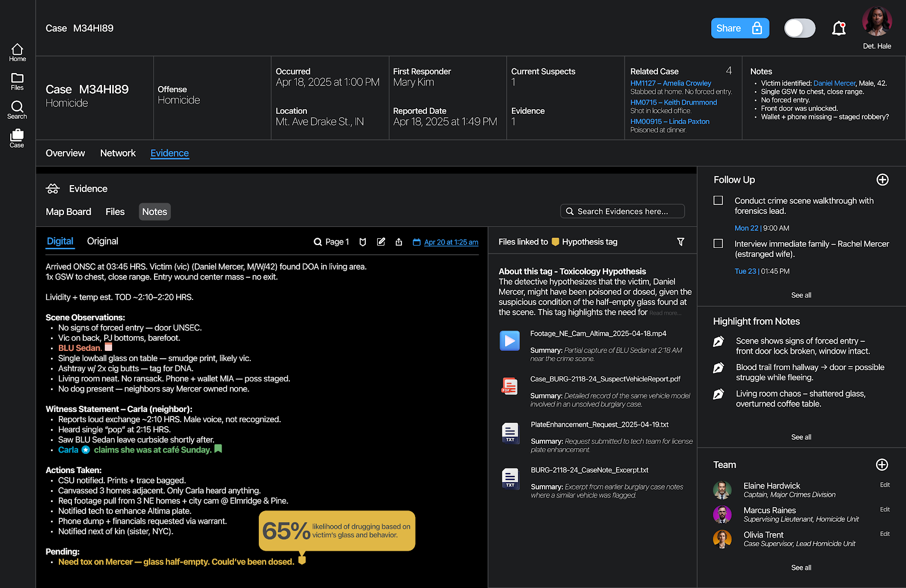Screen dimensions: 906x588
Task: Open Det. Hale profile avatar
Action: (877, 22)
